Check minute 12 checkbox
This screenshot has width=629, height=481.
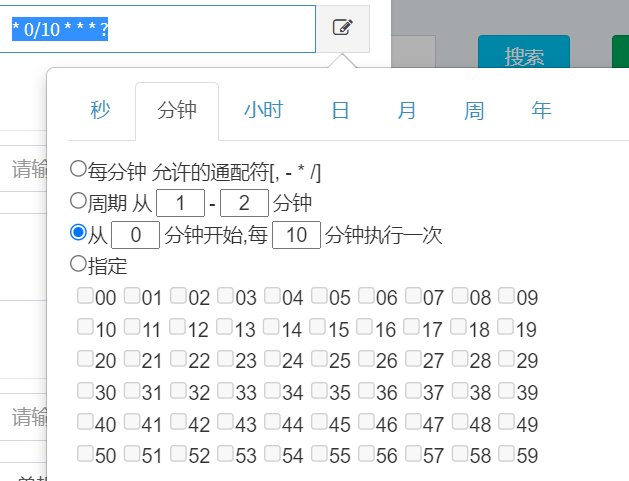pos(177,327)
